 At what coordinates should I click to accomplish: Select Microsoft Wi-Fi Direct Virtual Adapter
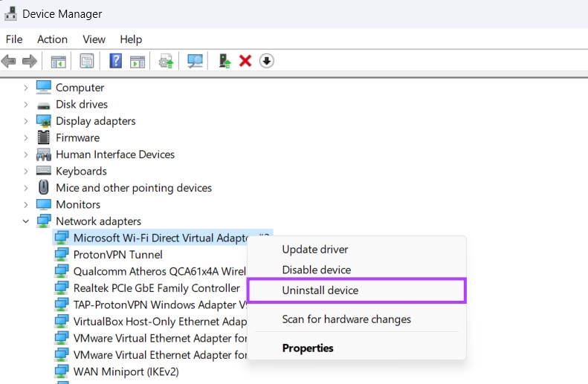click(162, 238)
